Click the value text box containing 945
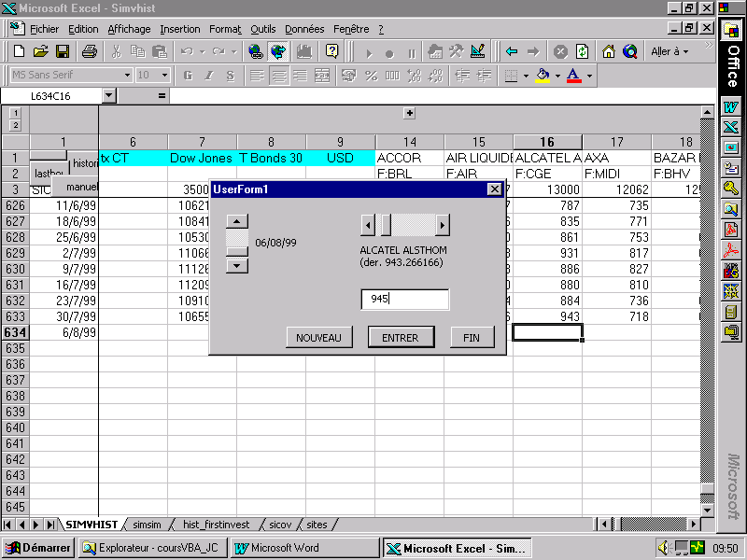747x560 pixels. pos(405,299)
